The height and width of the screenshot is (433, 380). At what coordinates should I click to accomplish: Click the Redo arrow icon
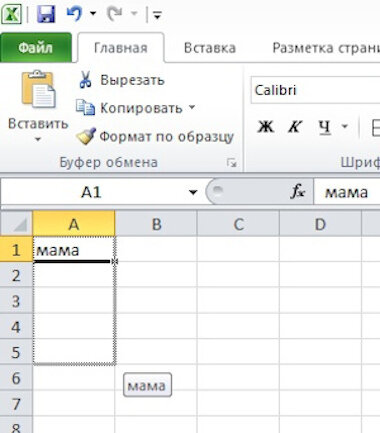(115, 14)
